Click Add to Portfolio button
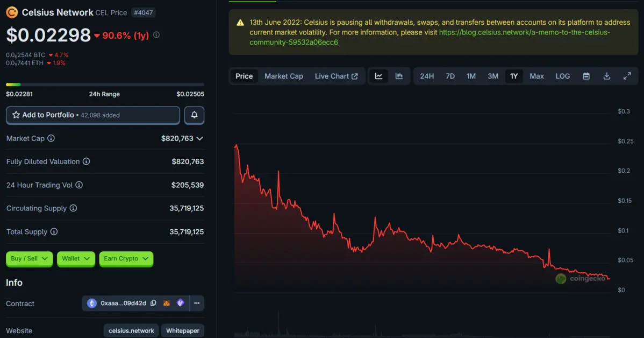Image resolution: width=644 pixels, height=338 pixels. pos(93,115)
